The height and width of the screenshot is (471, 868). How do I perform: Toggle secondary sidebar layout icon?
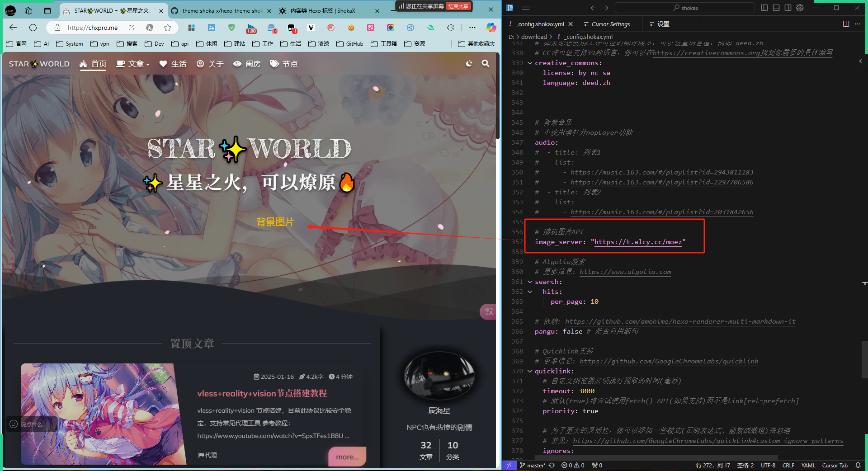point(788,8)
